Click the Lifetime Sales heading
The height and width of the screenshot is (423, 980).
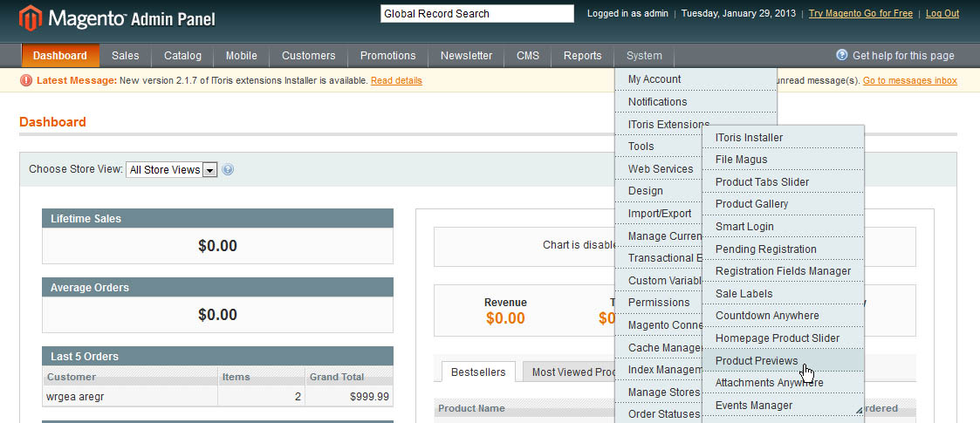click(x=217, y=219)
